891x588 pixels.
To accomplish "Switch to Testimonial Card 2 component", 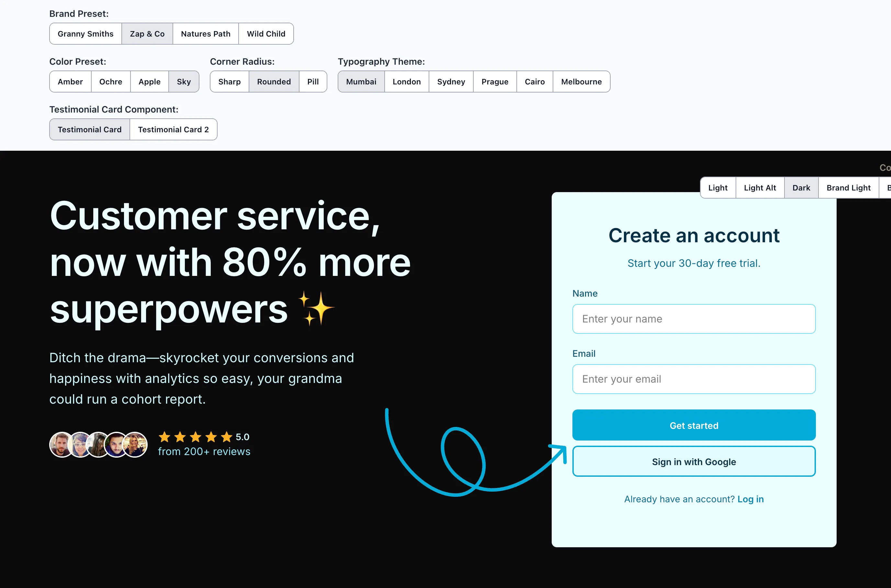I will 173,130.
